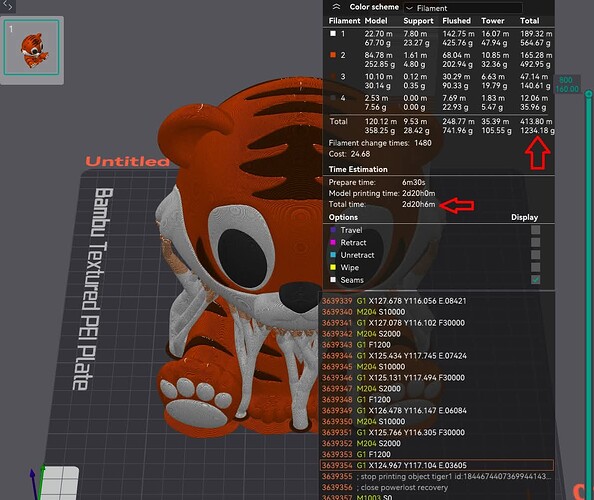
Task: Click the dark filament 4 color swatch
Action: (x=333, y=98)
